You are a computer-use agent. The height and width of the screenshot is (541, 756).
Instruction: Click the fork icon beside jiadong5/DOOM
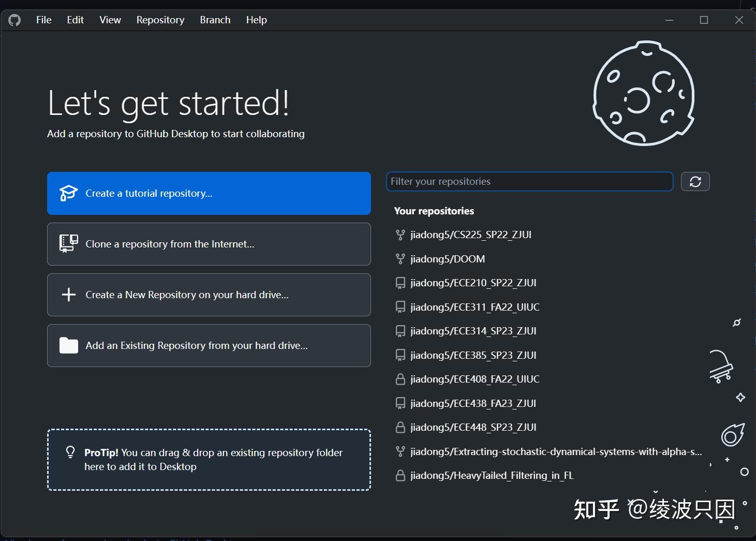400,259
